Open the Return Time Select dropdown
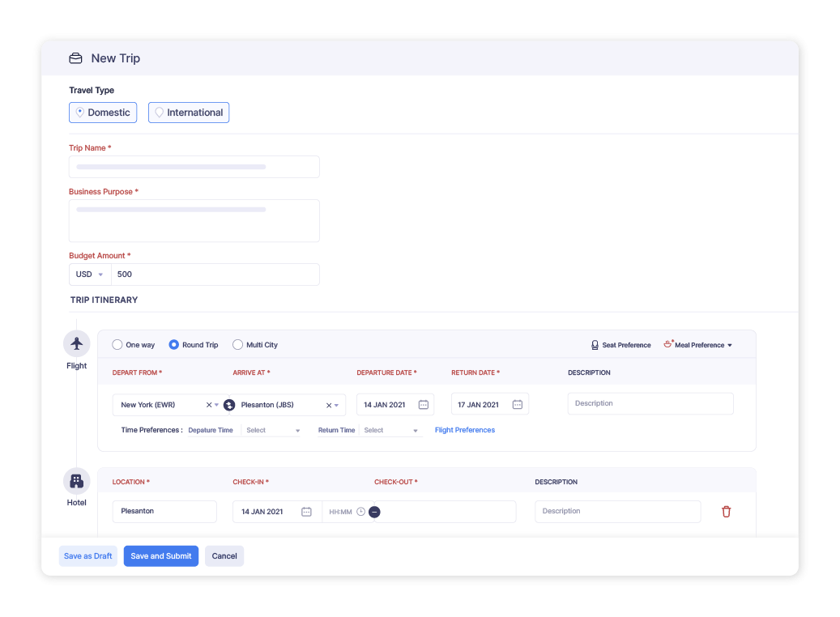The image size is (840, 617). tap(391, 430)
